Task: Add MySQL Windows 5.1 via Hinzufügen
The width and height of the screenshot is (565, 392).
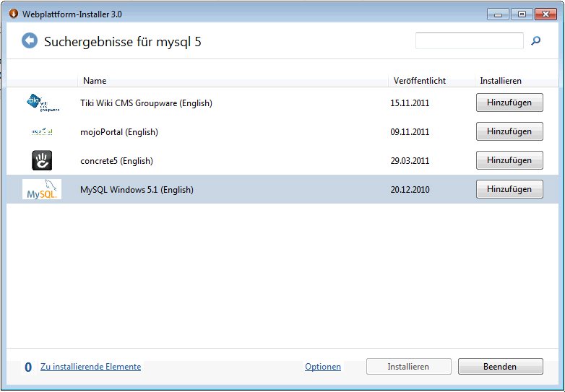Action: coord(509,189)
